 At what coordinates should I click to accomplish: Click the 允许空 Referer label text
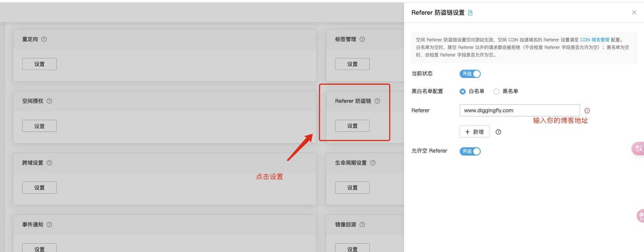coord(429,151)
